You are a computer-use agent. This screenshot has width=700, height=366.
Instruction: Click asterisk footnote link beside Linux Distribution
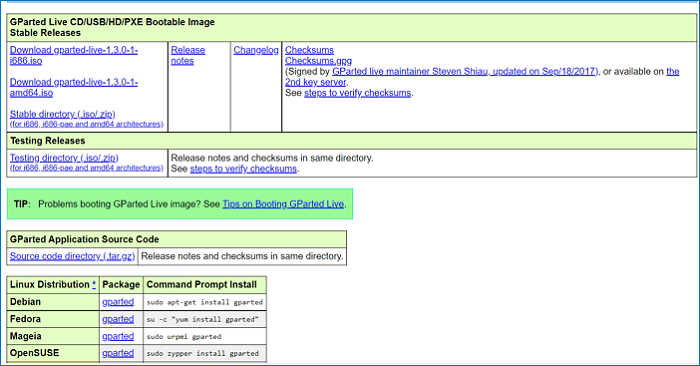coord(94,284)
